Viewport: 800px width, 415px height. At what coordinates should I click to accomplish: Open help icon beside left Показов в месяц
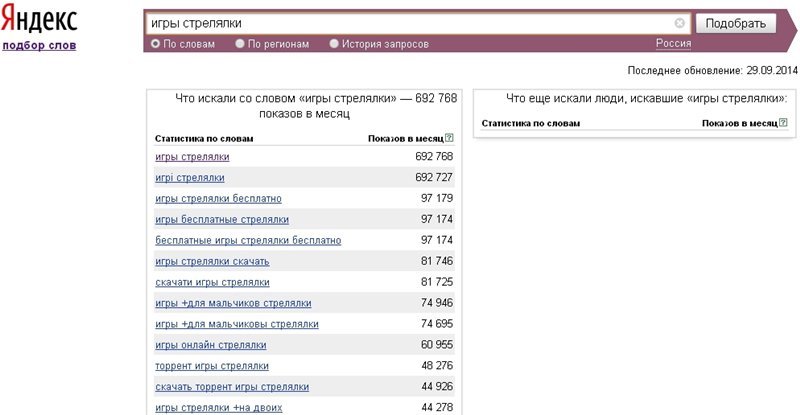click(x=449, y=138)
